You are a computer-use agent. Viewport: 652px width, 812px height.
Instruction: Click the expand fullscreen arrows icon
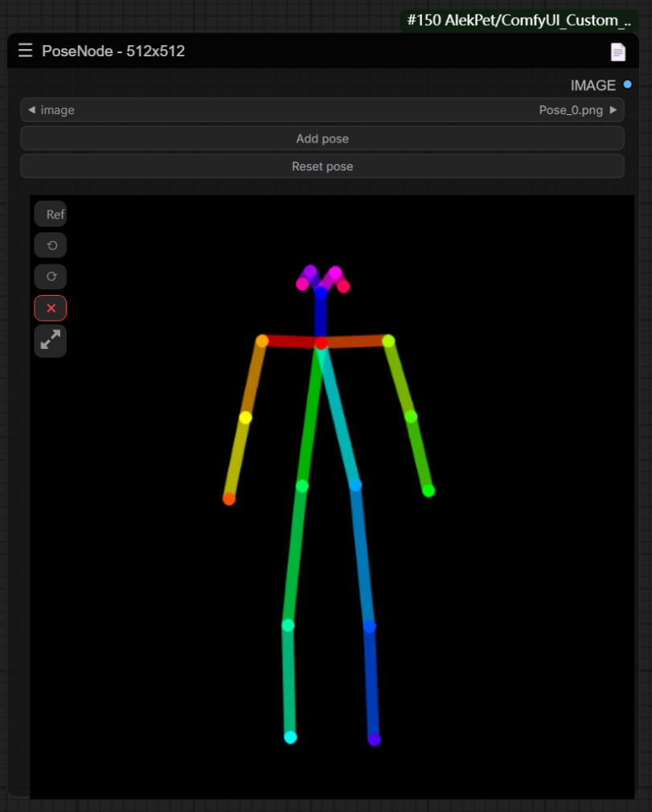(x=51, y=341)
